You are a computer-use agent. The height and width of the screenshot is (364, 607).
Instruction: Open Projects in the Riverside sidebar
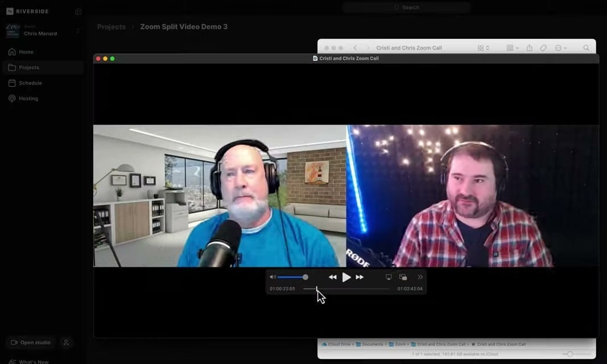[x=43, y=67]
